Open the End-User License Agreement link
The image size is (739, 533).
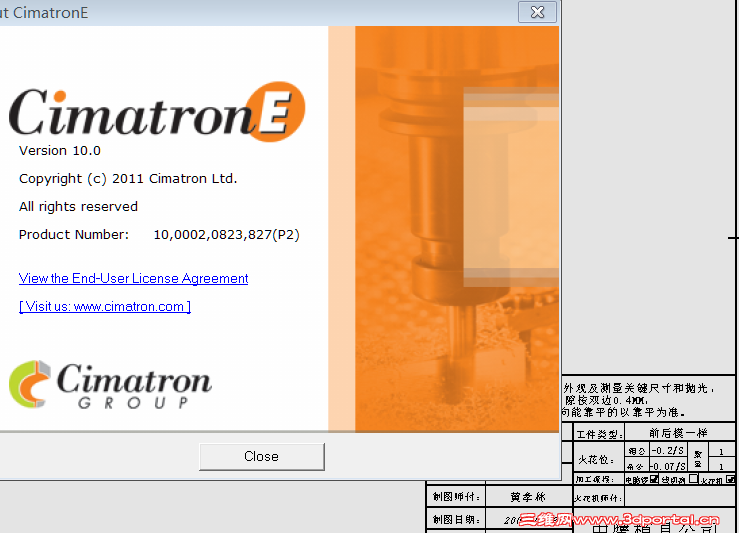coord(133,279)
